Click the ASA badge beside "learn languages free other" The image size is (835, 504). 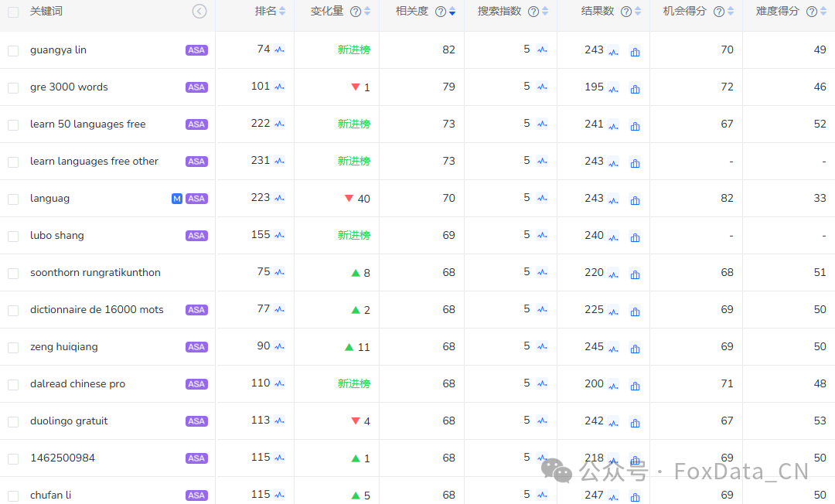point(196,161)
